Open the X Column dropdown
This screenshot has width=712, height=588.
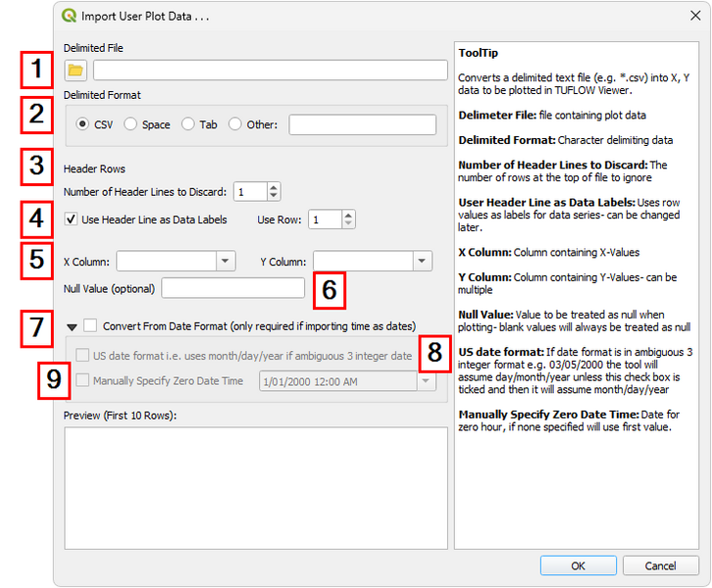[x=227, y=261]
